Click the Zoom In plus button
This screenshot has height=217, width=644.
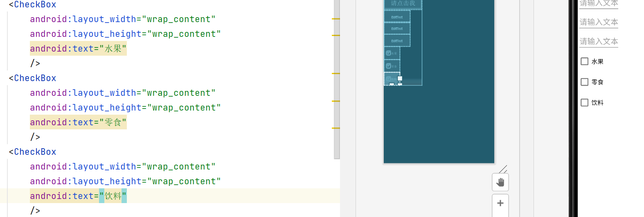click(x=500, y=203)
